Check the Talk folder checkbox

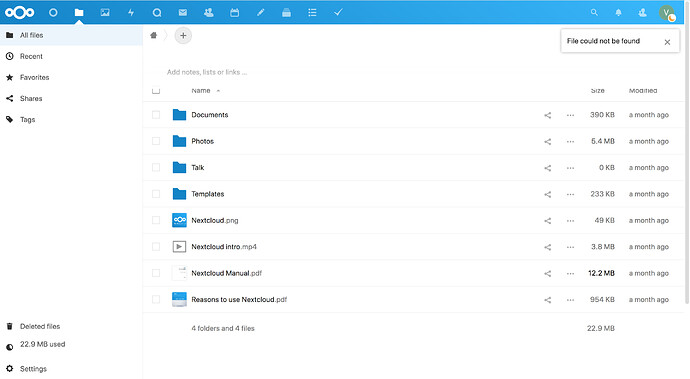coord(156,167)
